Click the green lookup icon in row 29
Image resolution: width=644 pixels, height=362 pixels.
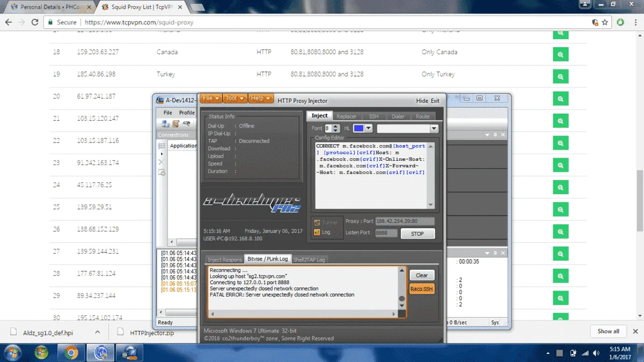pos(560,298)
